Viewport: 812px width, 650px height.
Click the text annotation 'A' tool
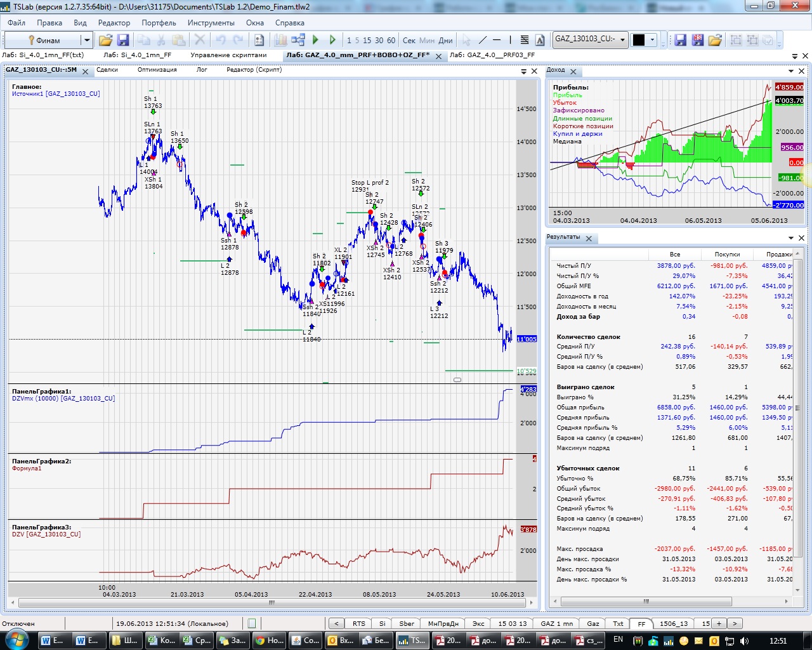tap(540, 40)
